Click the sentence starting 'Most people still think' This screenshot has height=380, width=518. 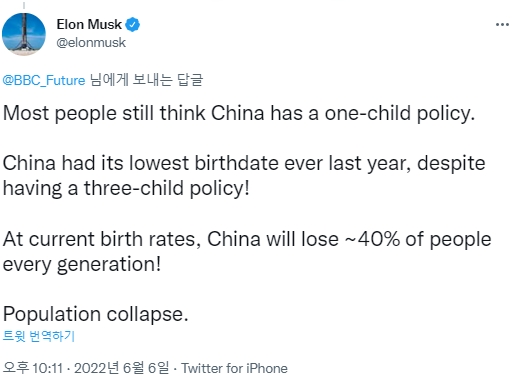pos(239,113)
